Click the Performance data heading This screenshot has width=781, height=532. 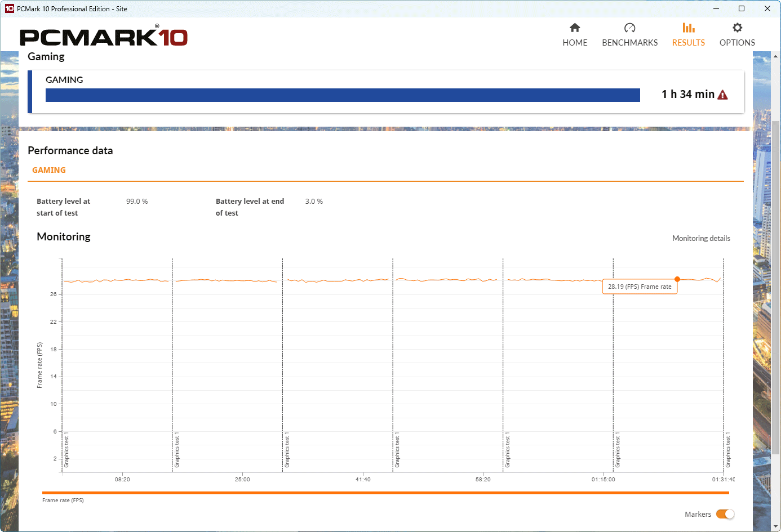[70, 150]
